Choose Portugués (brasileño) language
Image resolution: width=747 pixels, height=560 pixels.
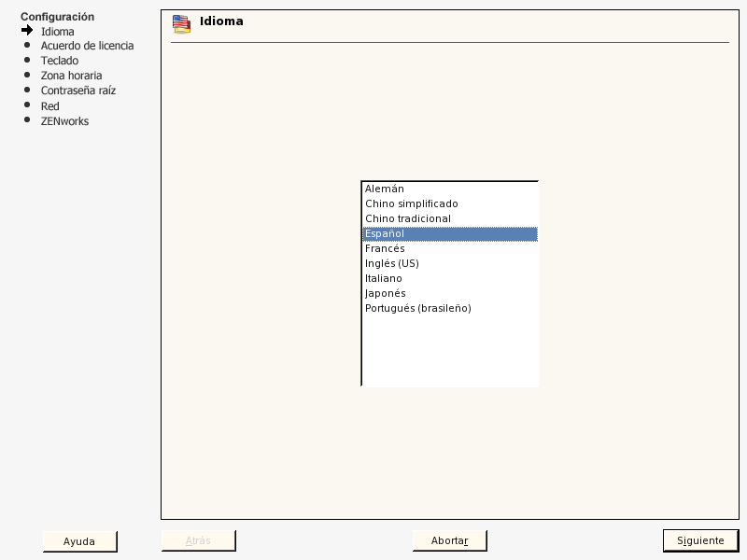coord(450,308)
